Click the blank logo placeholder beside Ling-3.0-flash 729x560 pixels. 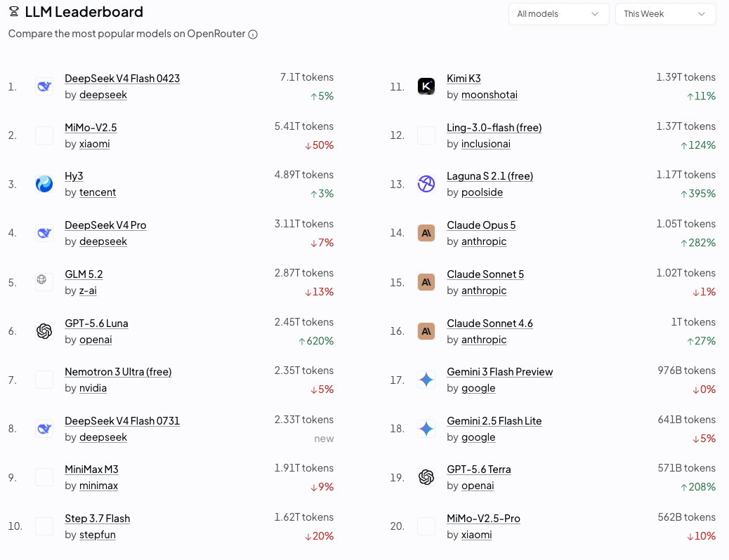[426, 135]
